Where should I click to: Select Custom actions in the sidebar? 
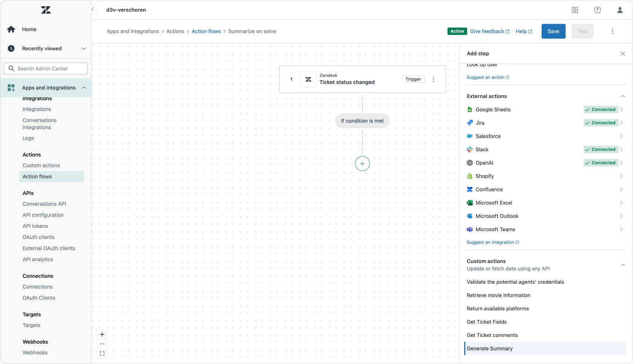point(41,165)
